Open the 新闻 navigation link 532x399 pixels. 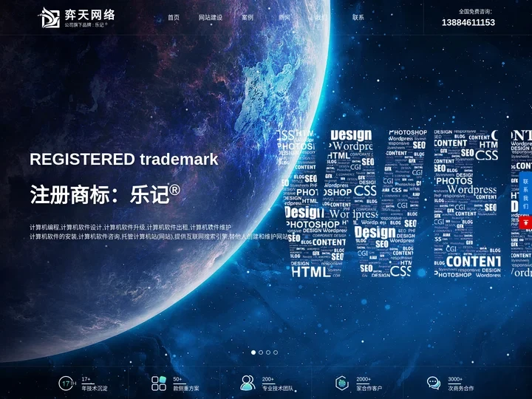click(x=284, y=17)
